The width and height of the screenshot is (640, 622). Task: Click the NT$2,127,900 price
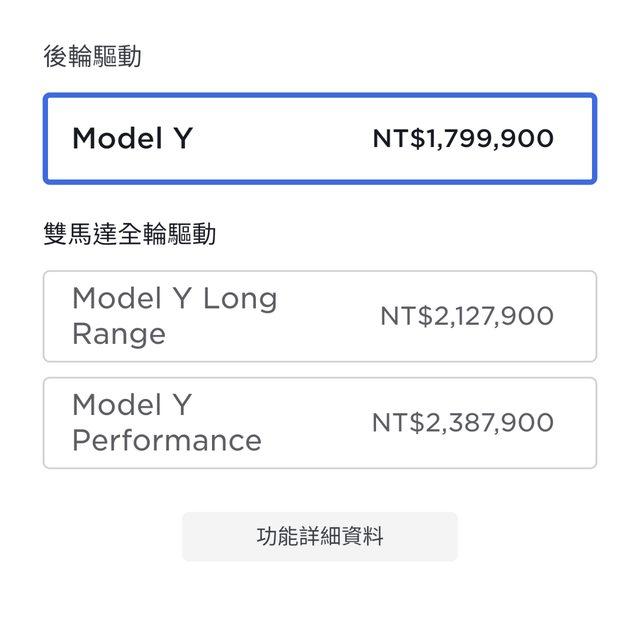tap(466, 316)
